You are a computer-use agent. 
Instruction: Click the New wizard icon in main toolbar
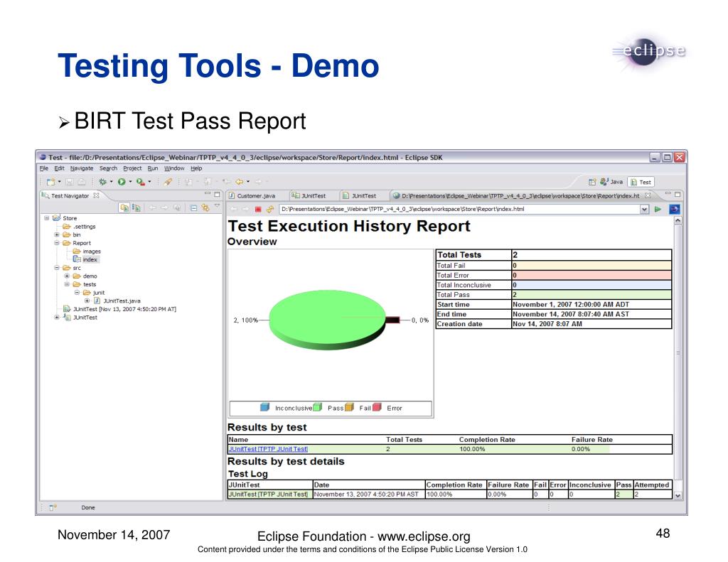click(x=50, y=182)
